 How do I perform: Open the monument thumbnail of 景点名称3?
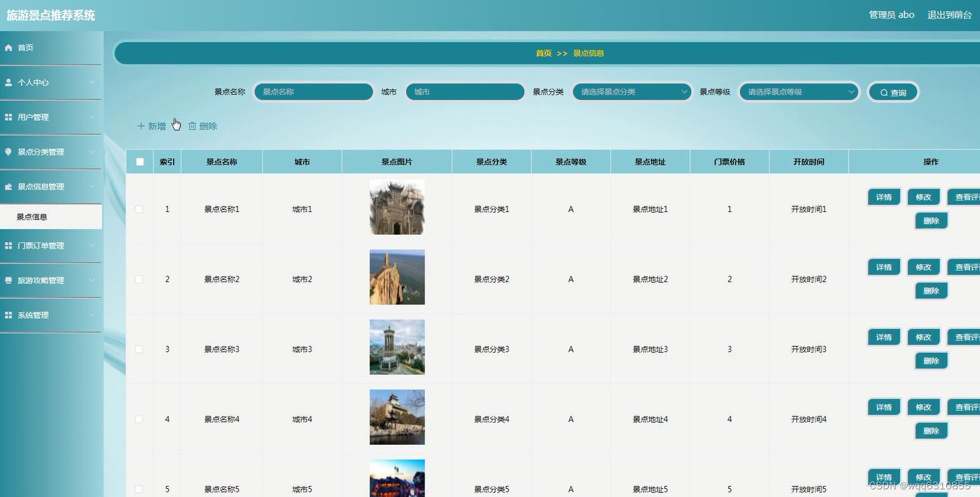(x=397, y=347)
